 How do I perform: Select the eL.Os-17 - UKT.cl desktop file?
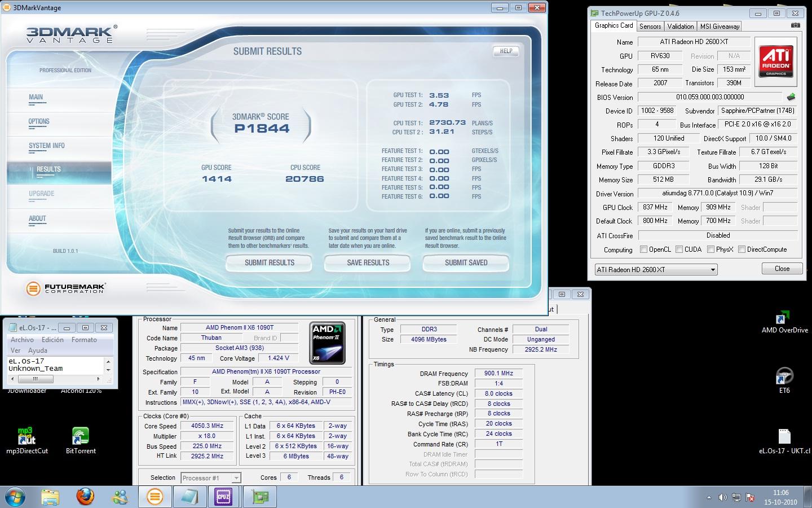[x=784, y=441]
